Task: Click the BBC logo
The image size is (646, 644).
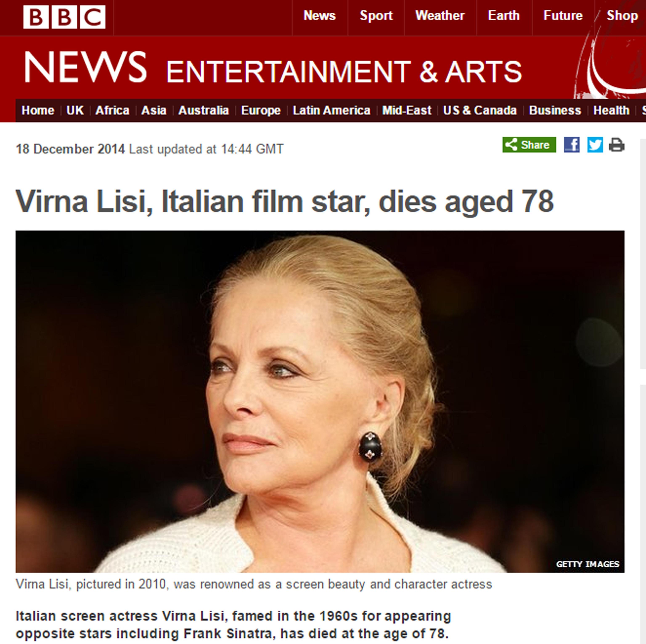Action: (x=64, y=17)
